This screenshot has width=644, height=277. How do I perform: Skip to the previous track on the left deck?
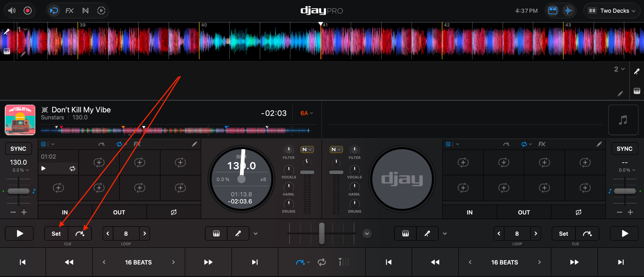tap(22, 262)
